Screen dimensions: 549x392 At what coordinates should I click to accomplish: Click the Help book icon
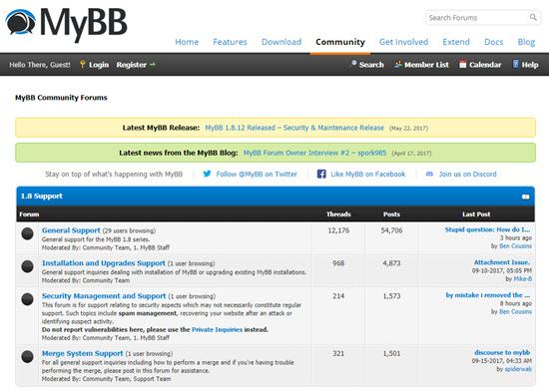tap(515, 64)
